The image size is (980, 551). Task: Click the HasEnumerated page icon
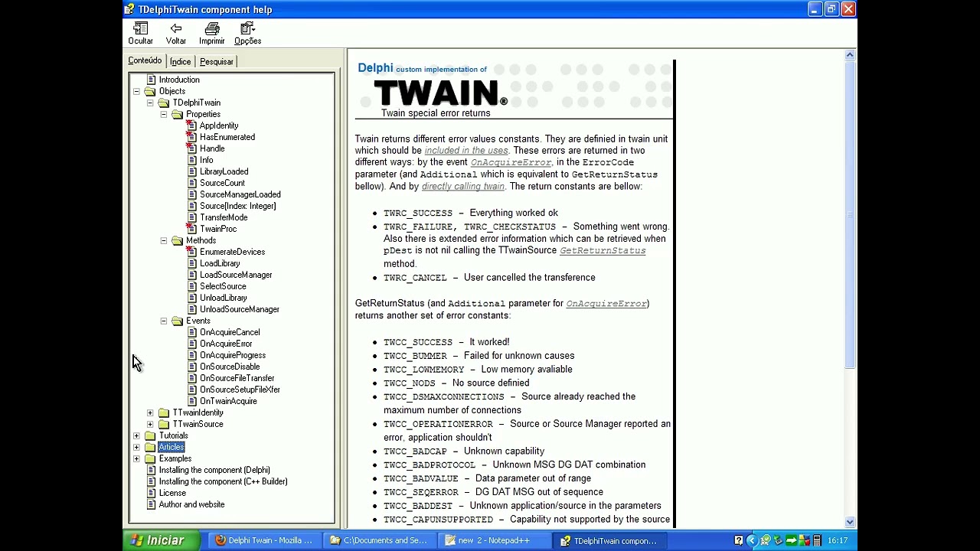pyautogui.click(x=191, y=137)
